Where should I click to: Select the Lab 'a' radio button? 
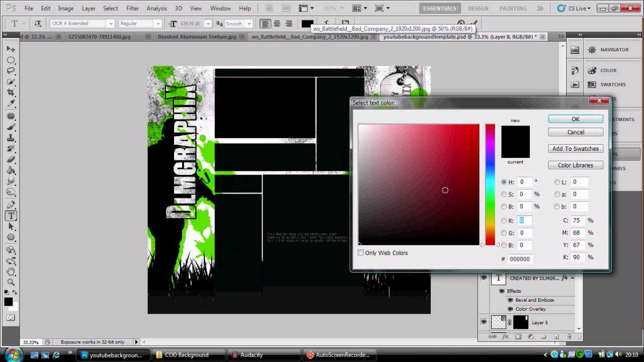[x=557, y=194]
